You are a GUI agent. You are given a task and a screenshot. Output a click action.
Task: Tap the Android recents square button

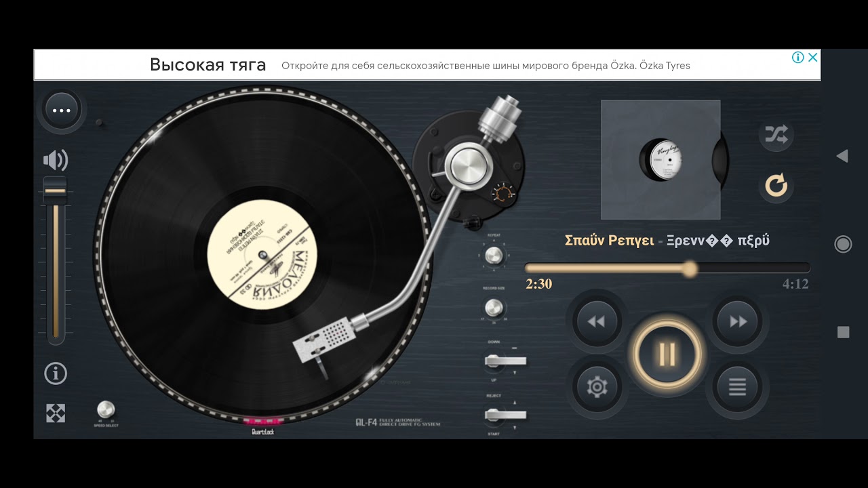point(843,332)
